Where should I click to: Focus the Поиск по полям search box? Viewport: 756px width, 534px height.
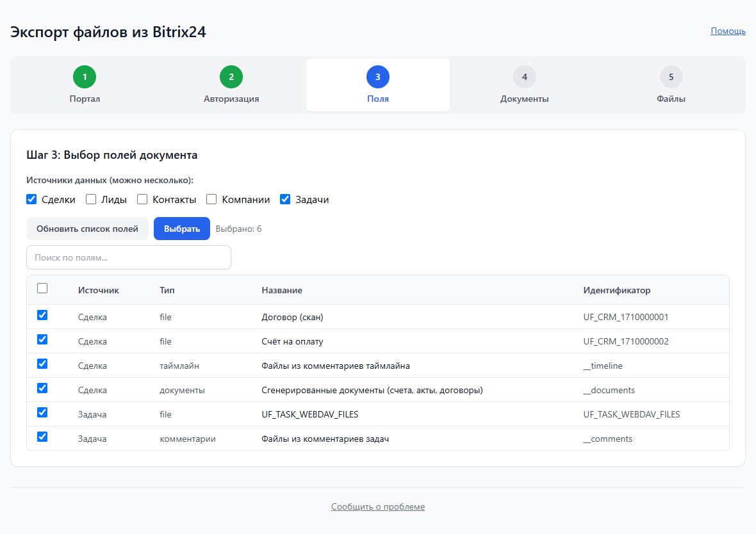[x=129, y=257]
